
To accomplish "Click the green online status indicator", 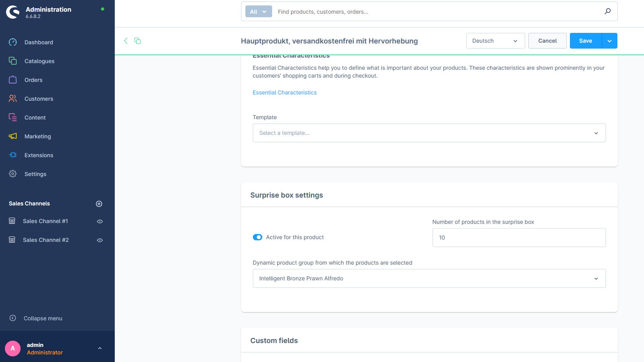I will pos(103,9).
